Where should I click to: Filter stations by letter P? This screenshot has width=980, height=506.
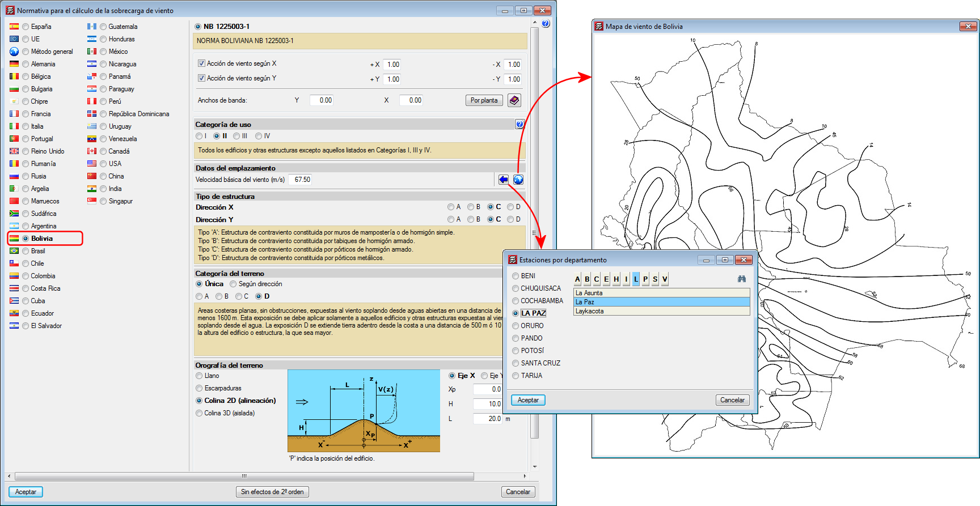(645, 279)
